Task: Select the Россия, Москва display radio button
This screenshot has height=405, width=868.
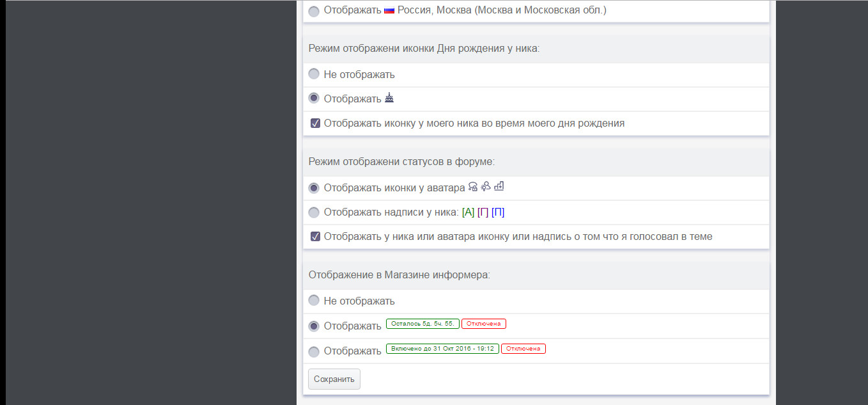Action: (x=314, y=11)
